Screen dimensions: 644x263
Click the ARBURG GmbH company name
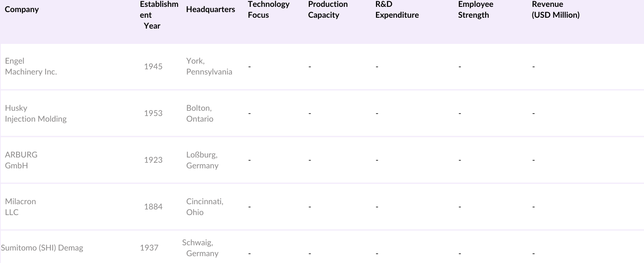point(21,160)
